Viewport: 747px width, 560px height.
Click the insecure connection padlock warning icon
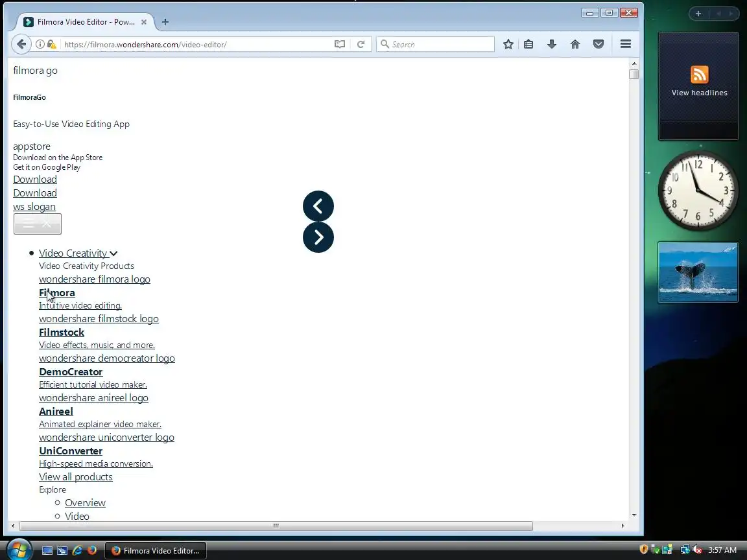pyautogui.click(x=52, y=44)
